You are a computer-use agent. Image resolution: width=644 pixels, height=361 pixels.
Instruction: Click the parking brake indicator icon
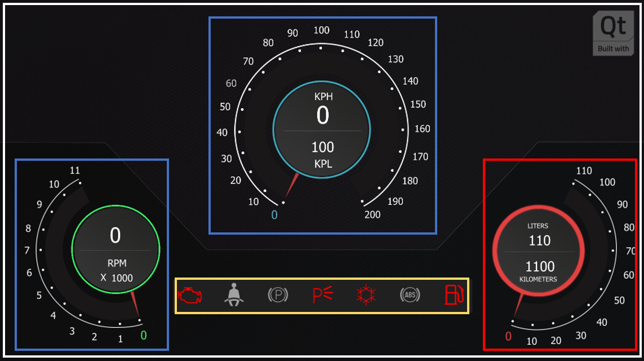pyautogui.click(x=277, y=295)
